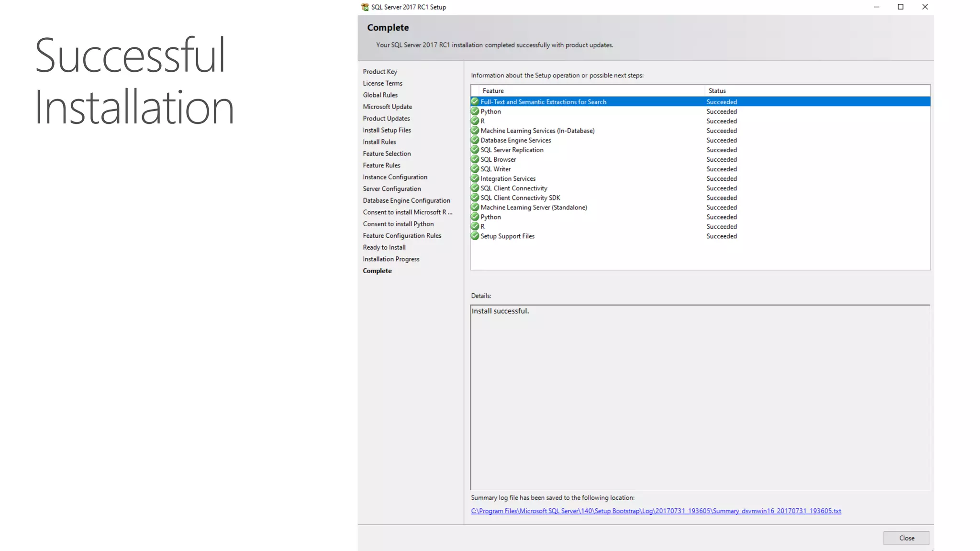This screenshot has height=551, width=980.
Task: Select the Setup Support Files row
Action: (x=701, y=236)
